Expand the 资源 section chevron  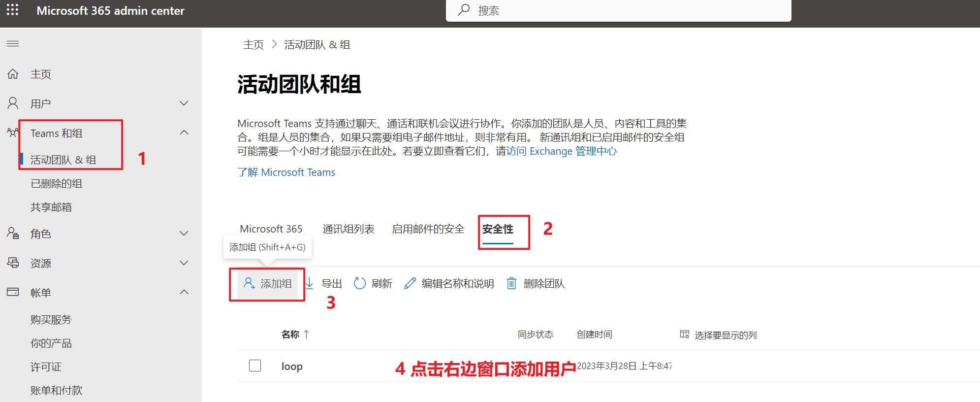pos(184,263)
